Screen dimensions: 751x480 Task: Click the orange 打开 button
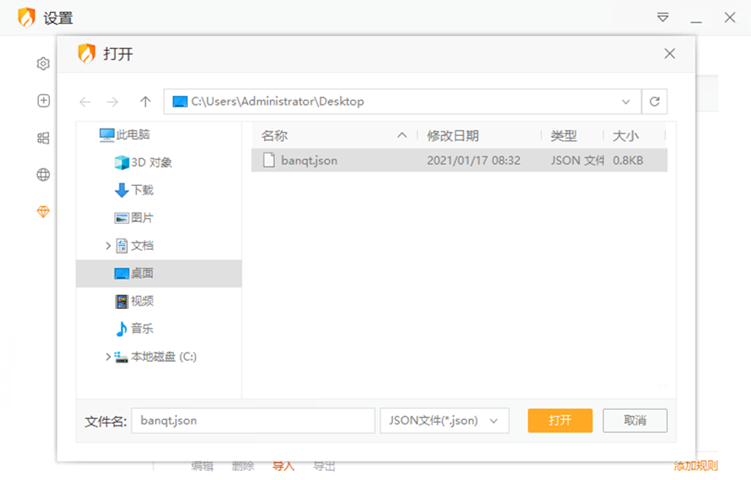560,421
